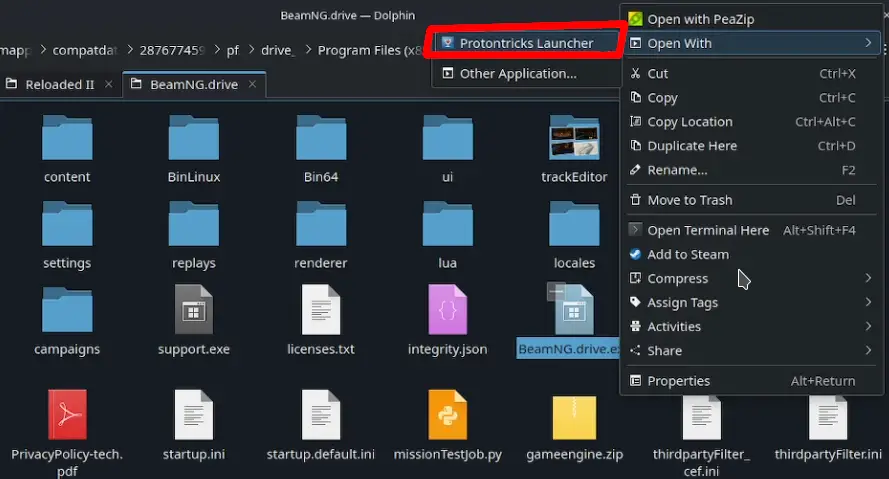
Task: Select the startup.default.ini file icon
Action: (x=321, y=414)
